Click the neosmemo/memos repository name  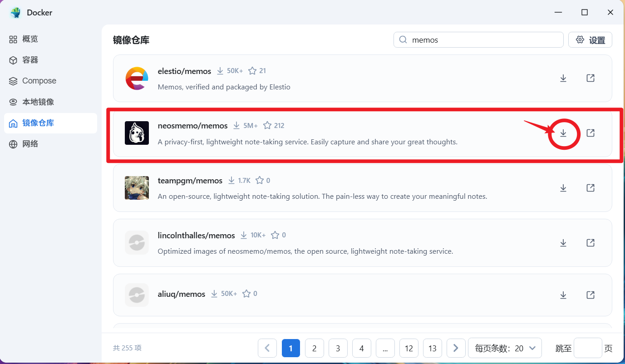click(x=192, y=126)
